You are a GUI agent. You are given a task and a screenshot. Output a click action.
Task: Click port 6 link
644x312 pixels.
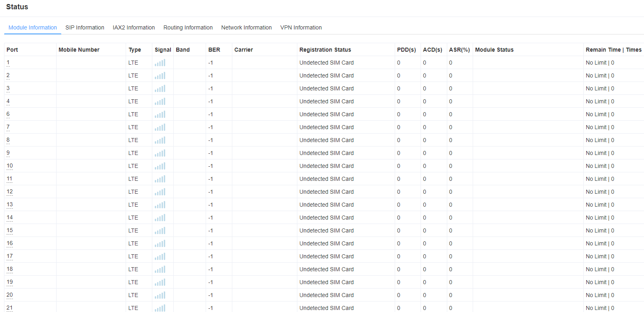8,114
